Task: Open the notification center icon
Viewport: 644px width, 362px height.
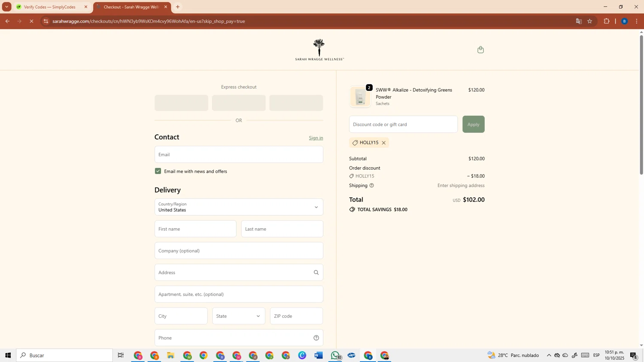Action: point(634,356)
